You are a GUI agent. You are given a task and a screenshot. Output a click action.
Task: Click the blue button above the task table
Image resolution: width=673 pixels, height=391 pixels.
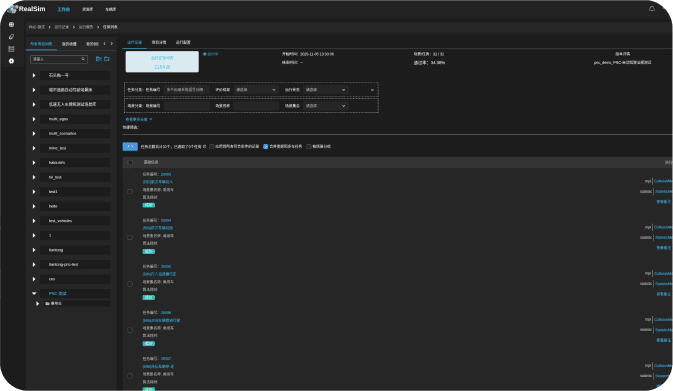click(x=130, y=146)
